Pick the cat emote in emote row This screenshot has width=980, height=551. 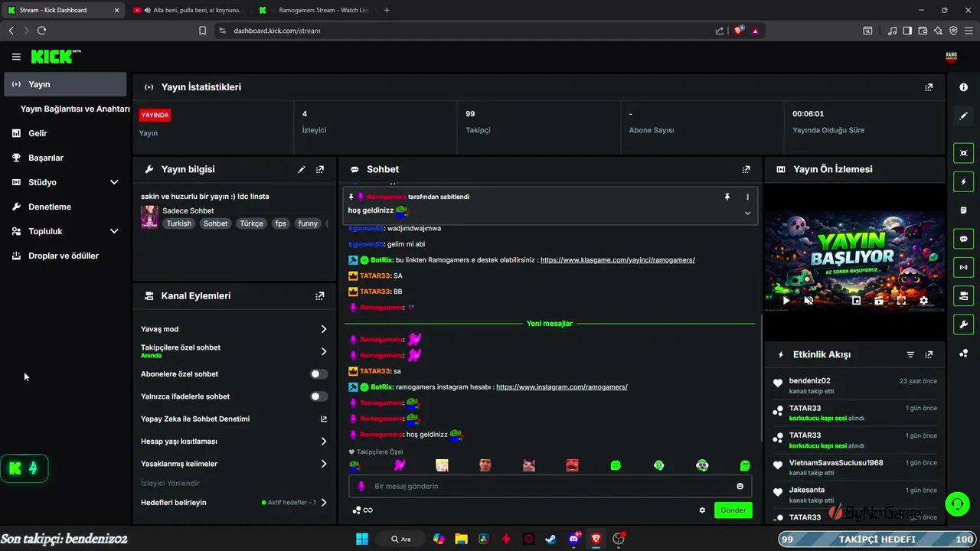click(529, 465)
